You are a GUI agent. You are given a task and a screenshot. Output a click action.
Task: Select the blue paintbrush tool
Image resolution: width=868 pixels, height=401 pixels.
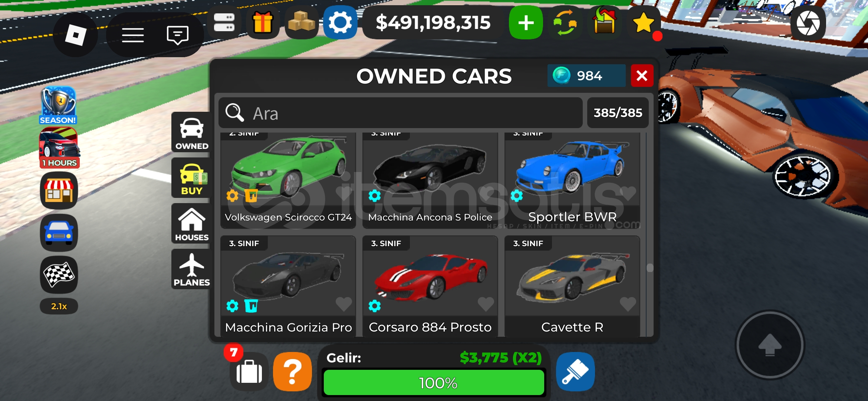(575, 372)
